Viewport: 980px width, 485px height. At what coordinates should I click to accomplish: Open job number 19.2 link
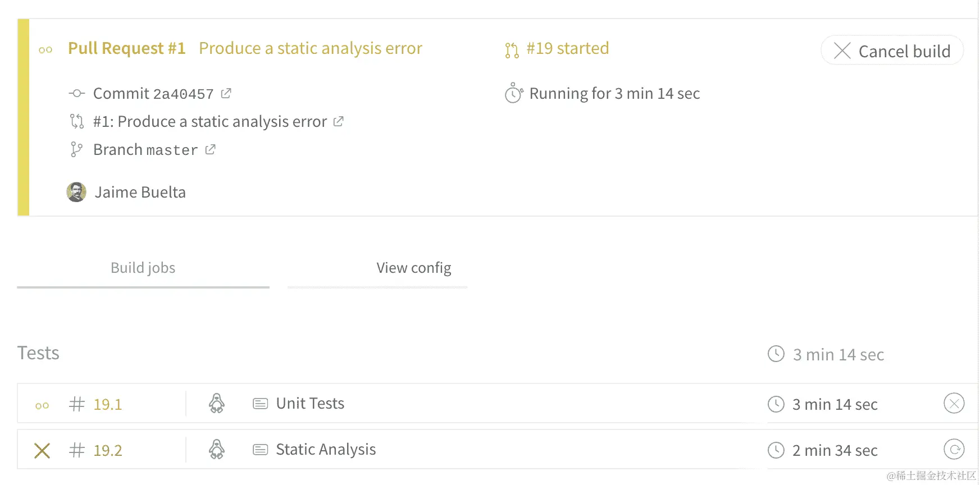point(107,451)
